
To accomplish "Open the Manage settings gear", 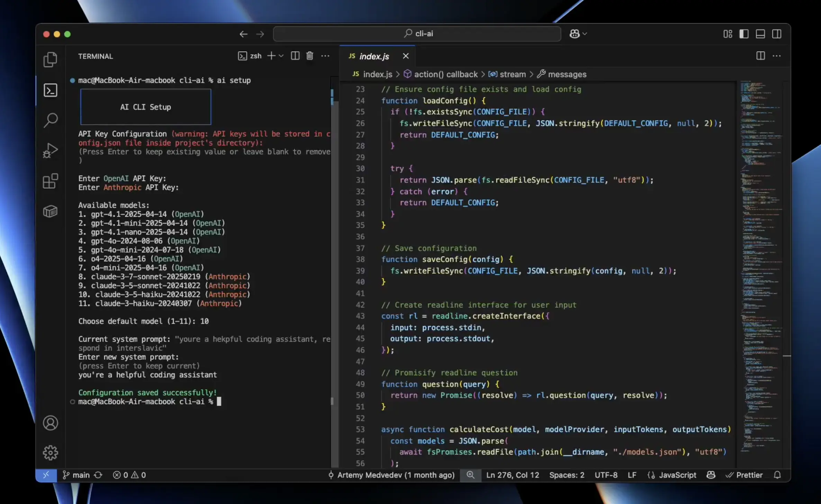I will pos(50,453).
